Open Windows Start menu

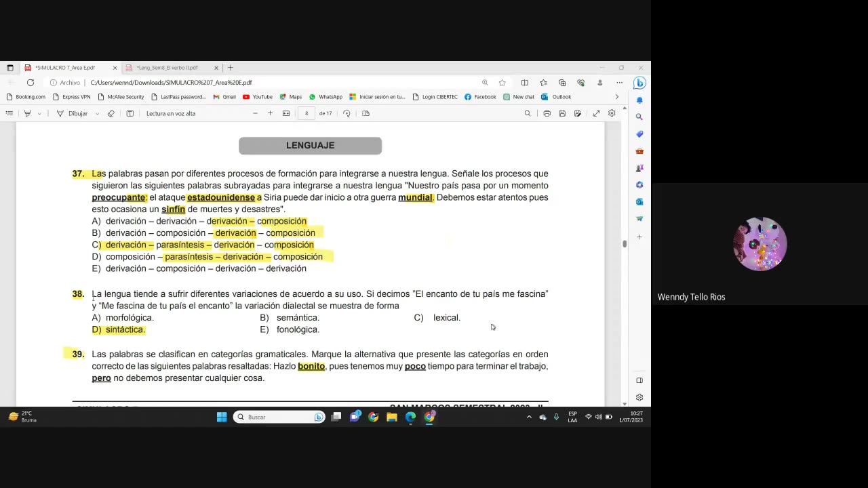tap(222, 417)
